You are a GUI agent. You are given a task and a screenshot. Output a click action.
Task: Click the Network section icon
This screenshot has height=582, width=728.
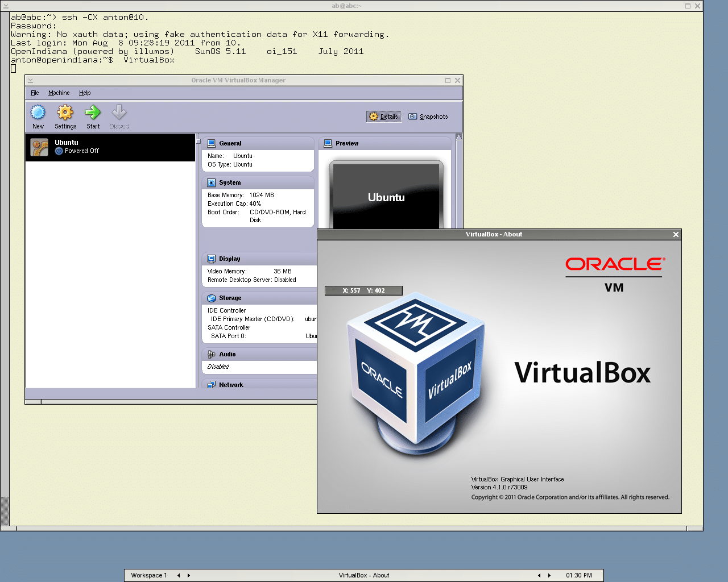coord(212,385)
